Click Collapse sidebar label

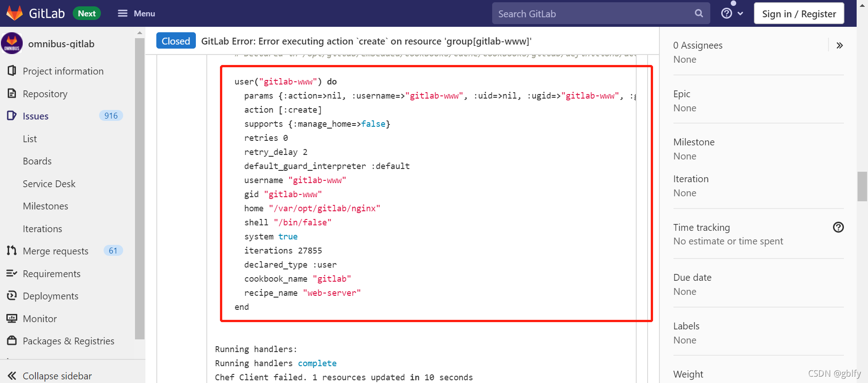pos(57,376)
